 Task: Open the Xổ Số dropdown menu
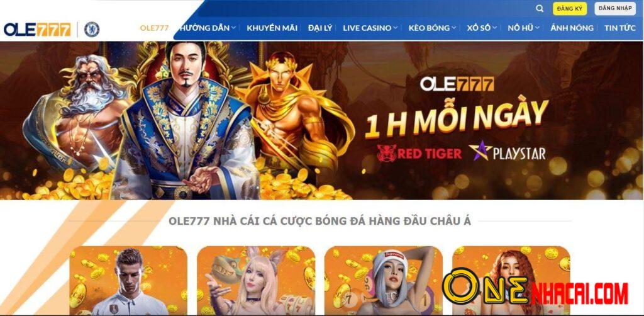click(x=482, y=28)
